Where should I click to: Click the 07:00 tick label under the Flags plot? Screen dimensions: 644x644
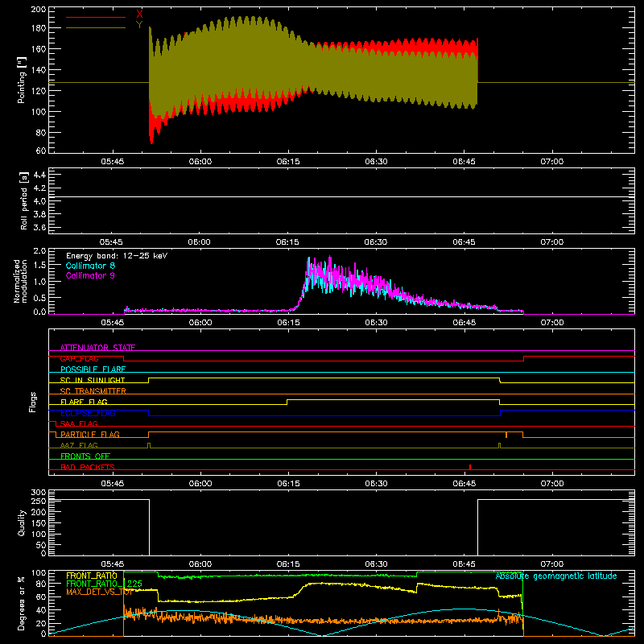pos(551,484)
